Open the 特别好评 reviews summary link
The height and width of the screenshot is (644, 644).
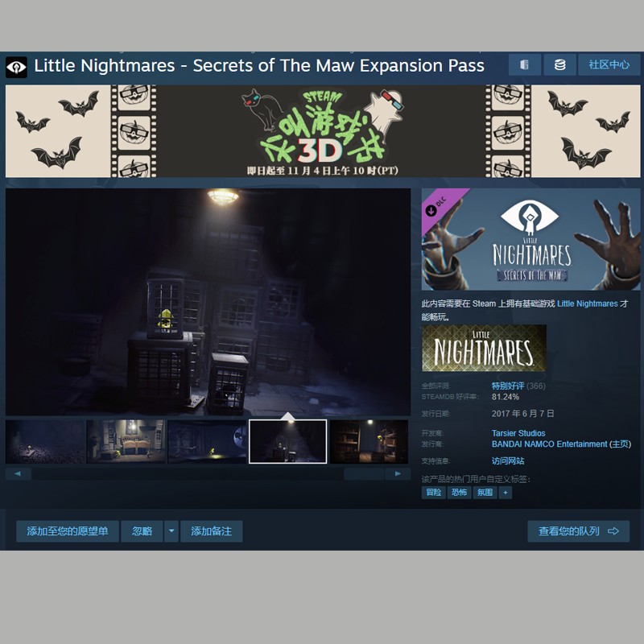tap(508, 386)
